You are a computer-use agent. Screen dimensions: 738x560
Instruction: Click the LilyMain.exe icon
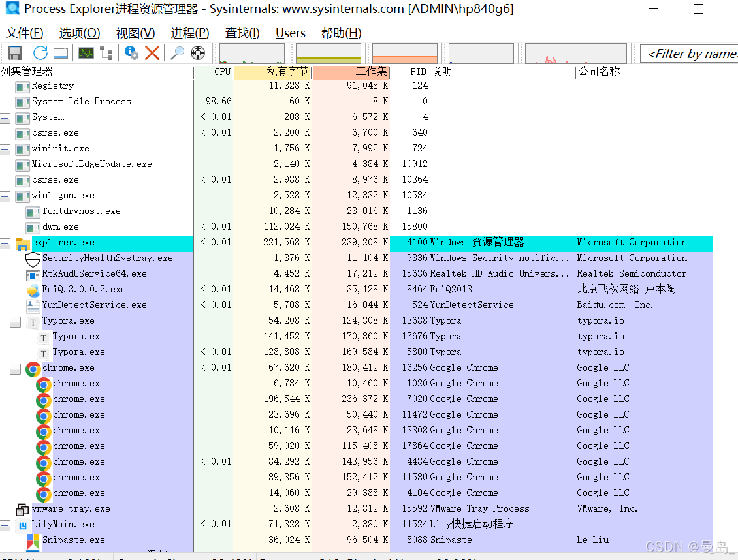(x=22, y=525)
